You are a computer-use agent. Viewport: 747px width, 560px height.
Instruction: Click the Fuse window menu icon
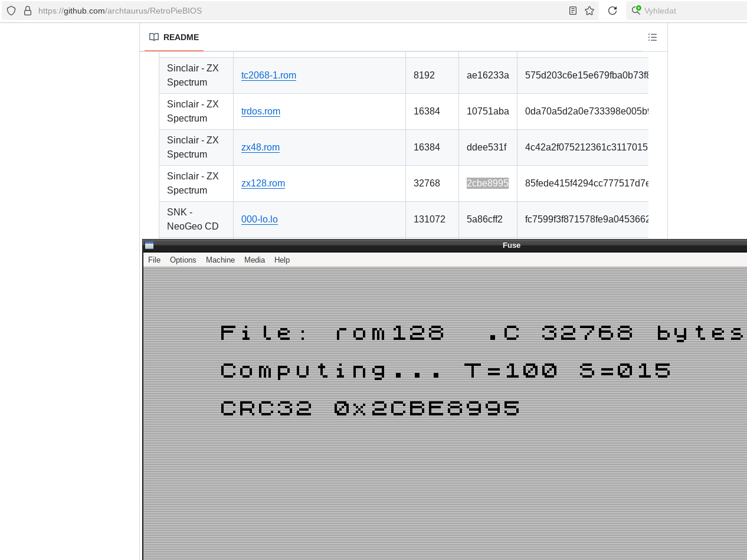(x=149, y=245)
